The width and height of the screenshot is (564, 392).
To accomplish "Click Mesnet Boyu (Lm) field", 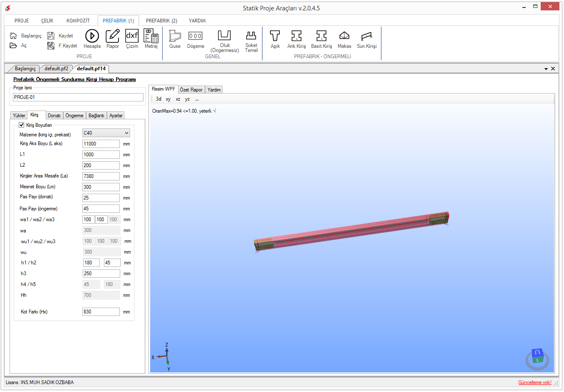I will coord(101,187).
